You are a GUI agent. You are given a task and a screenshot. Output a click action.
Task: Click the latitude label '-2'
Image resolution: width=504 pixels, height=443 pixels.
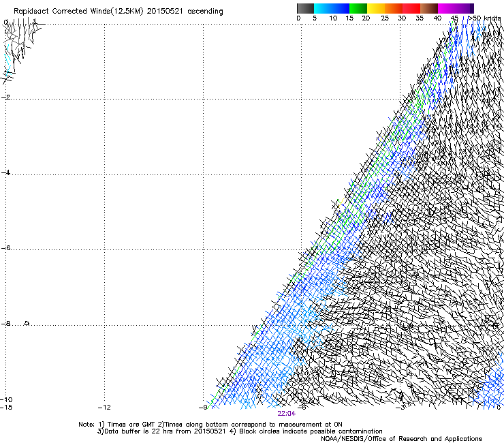(x=5, y=97)
